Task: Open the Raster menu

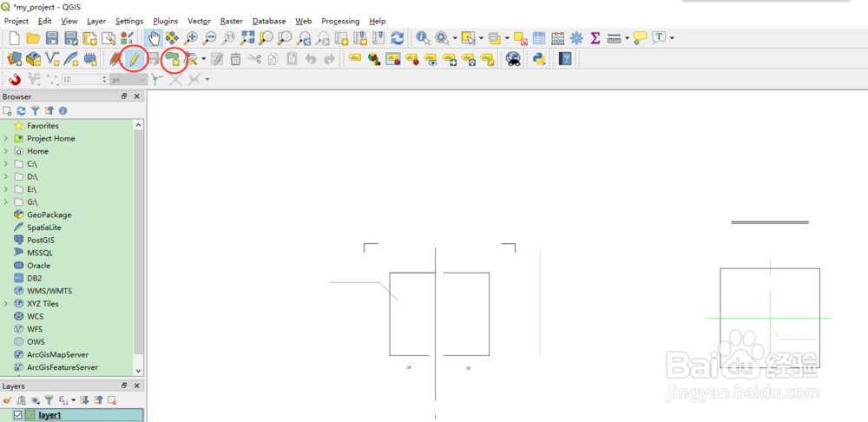Action: tap(232, 21)
